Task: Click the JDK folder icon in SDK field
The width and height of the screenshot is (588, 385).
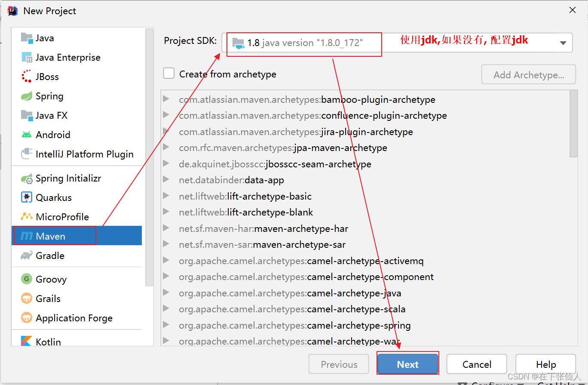Action: pyautogui.click(x=238, y=43)
